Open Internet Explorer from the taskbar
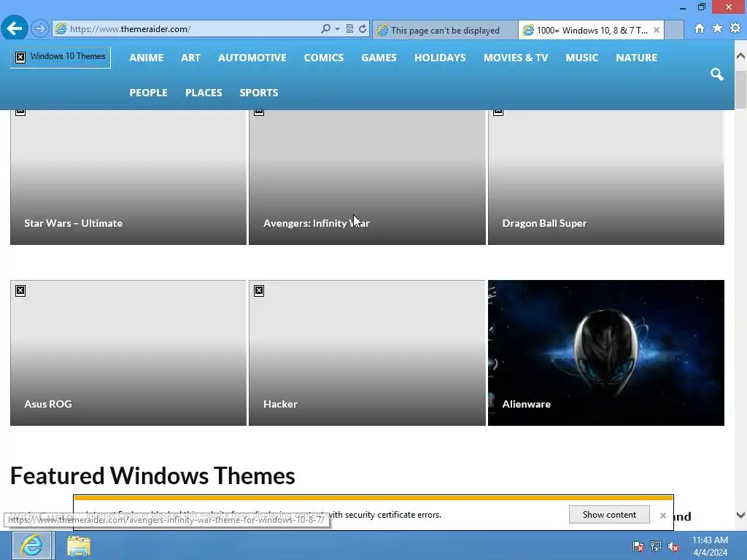747x560 pixels. 32,545
